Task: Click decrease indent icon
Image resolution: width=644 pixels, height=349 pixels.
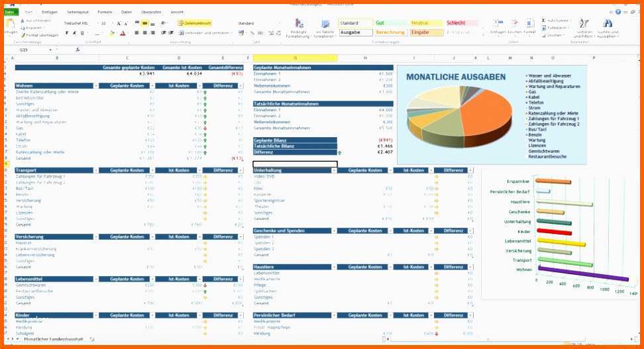Action: pyautogui.click(x=164, y=33)
